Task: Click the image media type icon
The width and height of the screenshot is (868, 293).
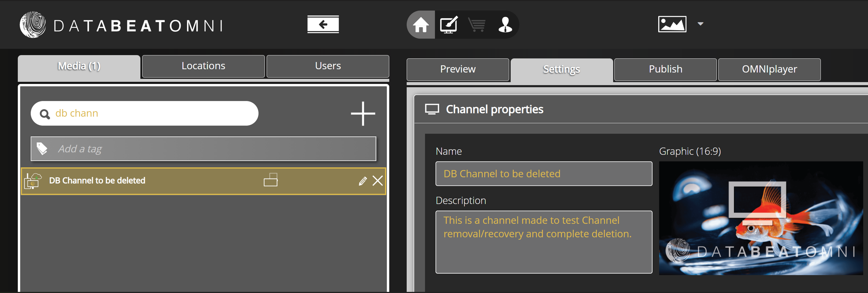Action: (672, 24)
